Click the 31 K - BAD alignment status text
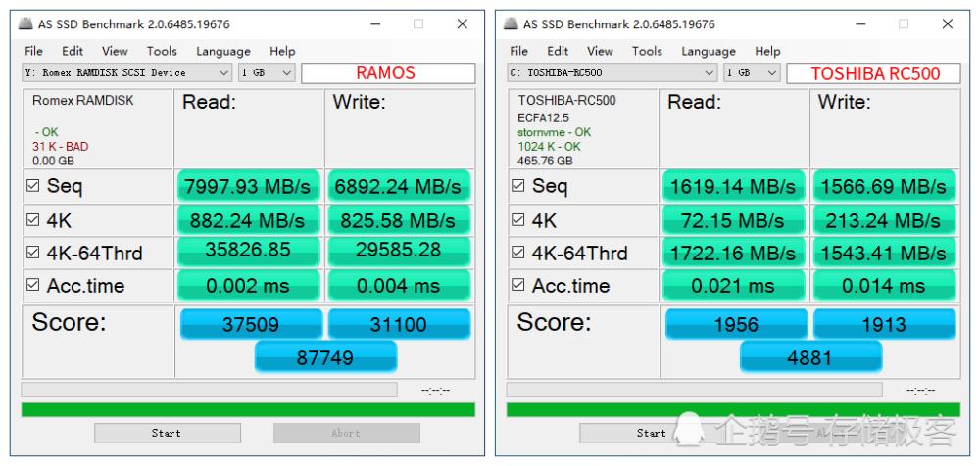The height and width of the screenshot is (466, 980). pyautogui.click(x=60, y=146)
